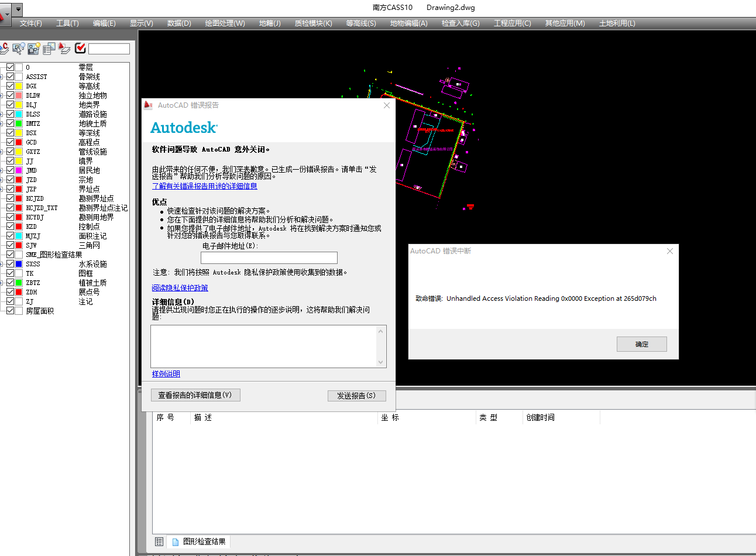Viewport: 756px width, 556px height.
Task: Expand the ZBTZ layer tree node
Action: [x=2, y=283]
